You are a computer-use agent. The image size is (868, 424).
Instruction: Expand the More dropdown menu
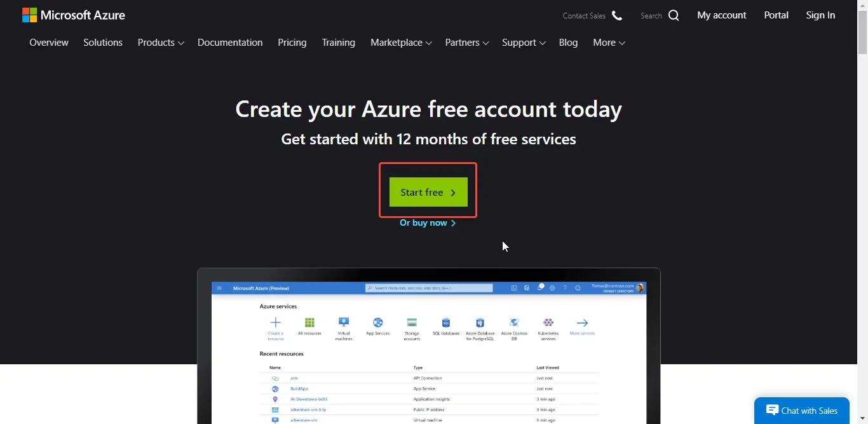coord(609,43)
